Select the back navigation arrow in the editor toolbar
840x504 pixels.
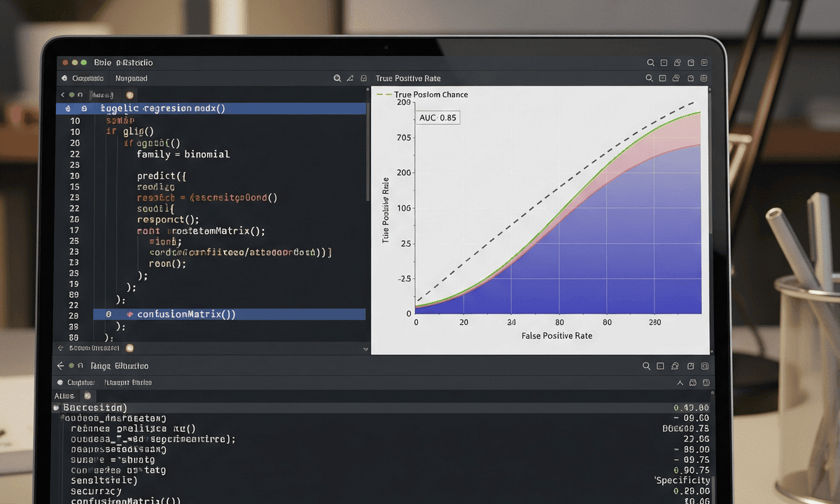pyautogui.click(x=62, y=94)
